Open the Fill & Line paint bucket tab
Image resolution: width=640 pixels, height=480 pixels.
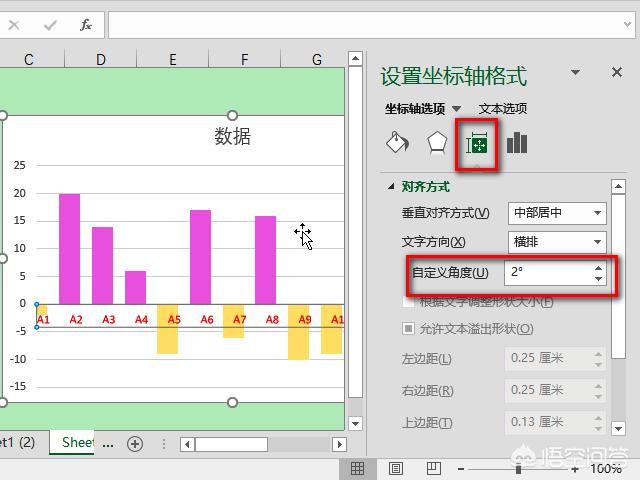click(397, 142)
